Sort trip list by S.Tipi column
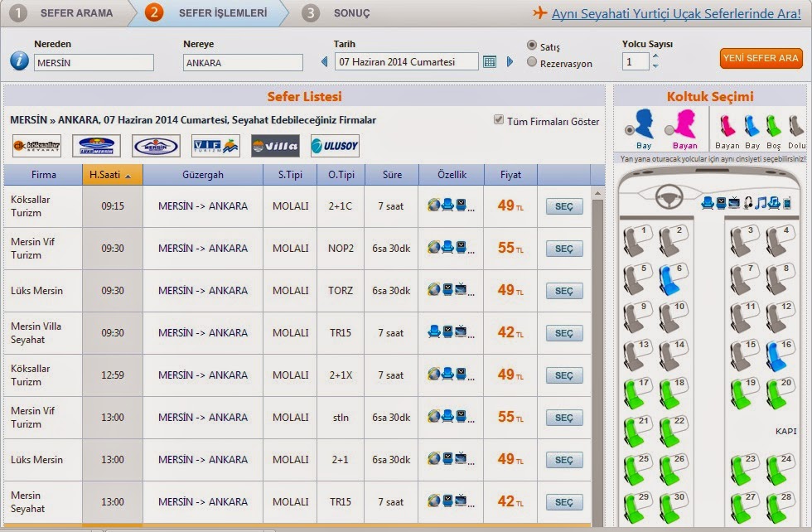The height and width of the screenshot is (532, 812). tap(290, 175)
